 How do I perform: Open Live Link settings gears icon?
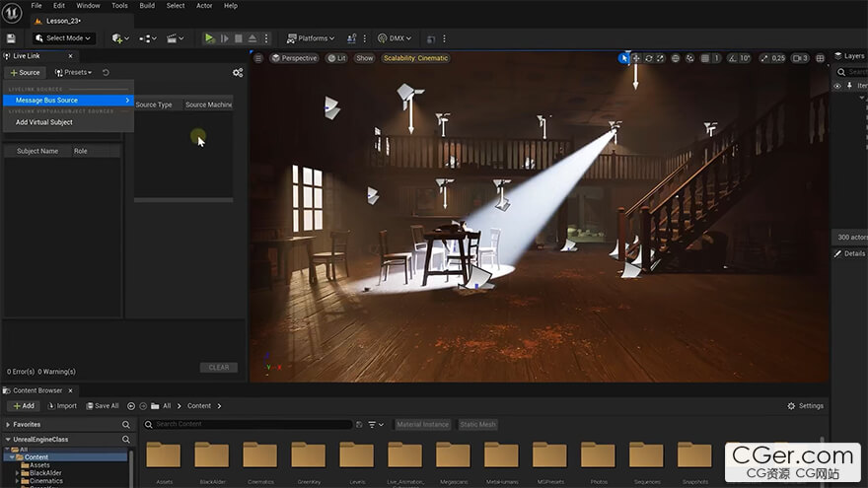pos(238,73)
